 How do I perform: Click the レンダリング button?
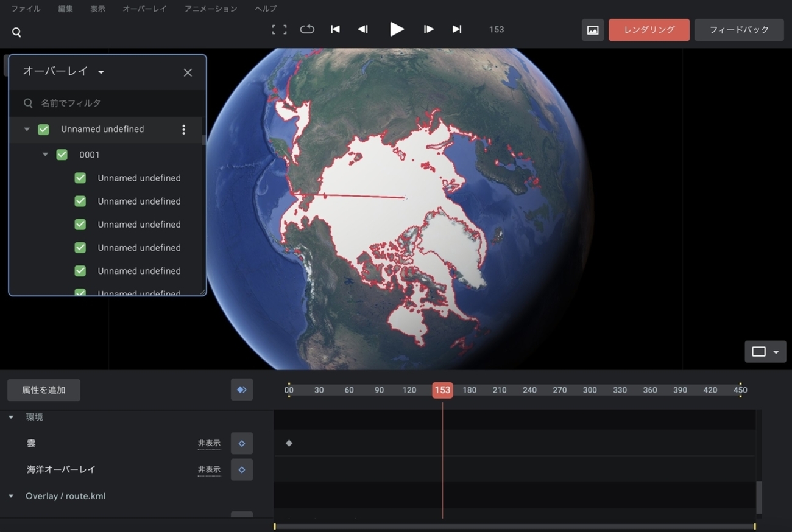[x=649, y=30]
